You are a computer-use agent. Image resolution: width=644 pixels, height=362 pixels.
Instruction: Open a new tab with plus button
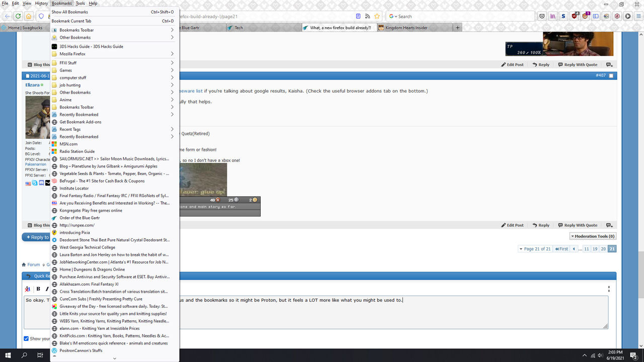point(457,28)
